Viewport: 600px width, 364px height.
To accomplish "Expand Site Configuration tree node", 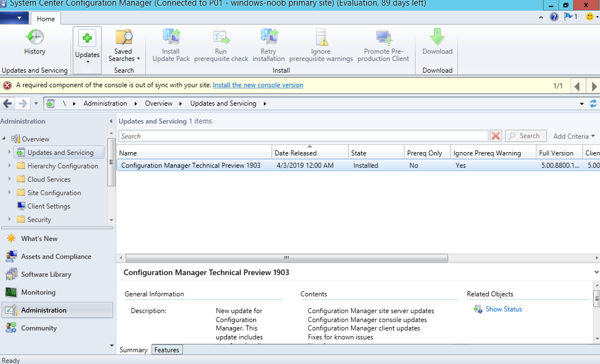I will [x=9, y=192].
